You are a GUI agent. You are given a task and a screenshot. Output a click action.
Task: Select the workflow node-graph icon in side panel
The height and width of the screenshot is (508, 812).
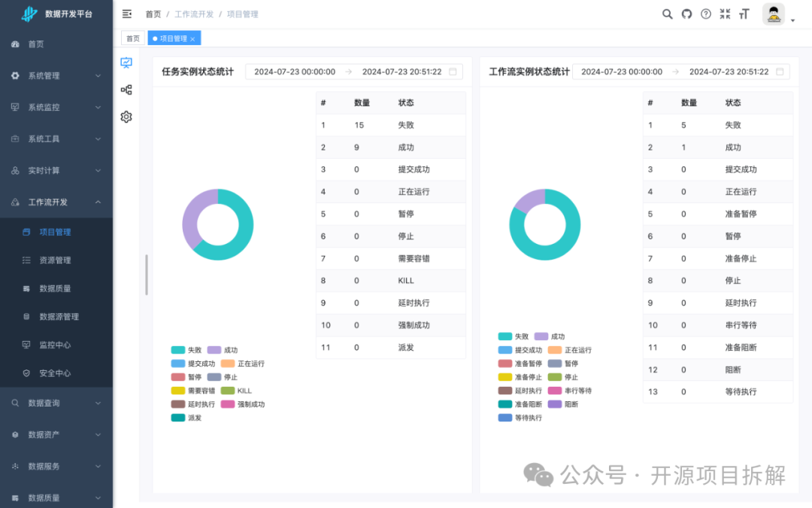tap(126, 89)
